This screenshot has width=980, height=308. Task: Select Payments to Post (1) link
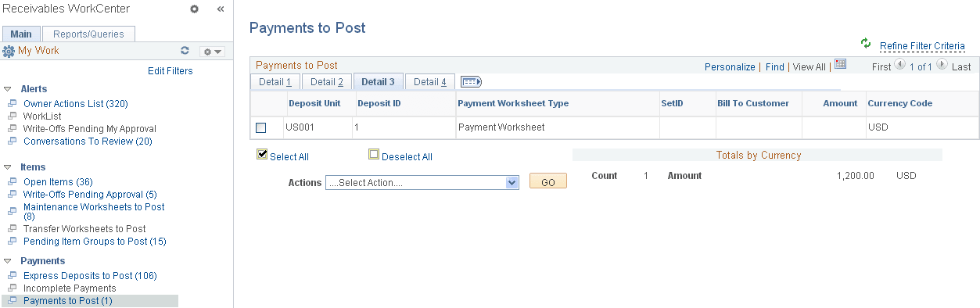click(68, 301)
